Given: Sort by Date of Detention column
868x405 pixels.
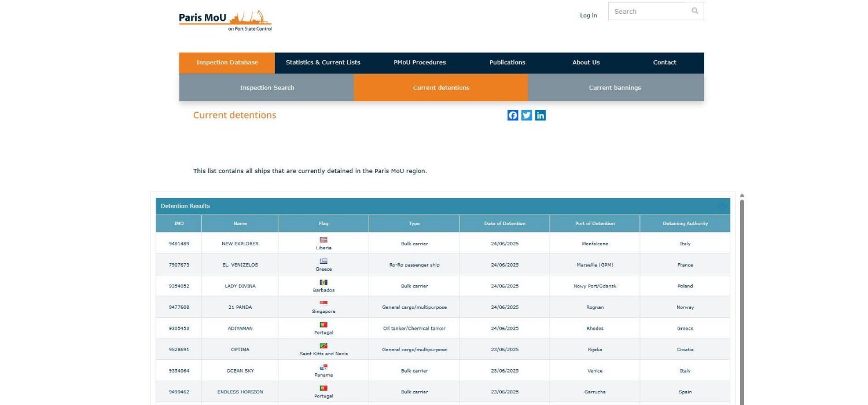Looking at the screenshot, I should pos(505,223).
